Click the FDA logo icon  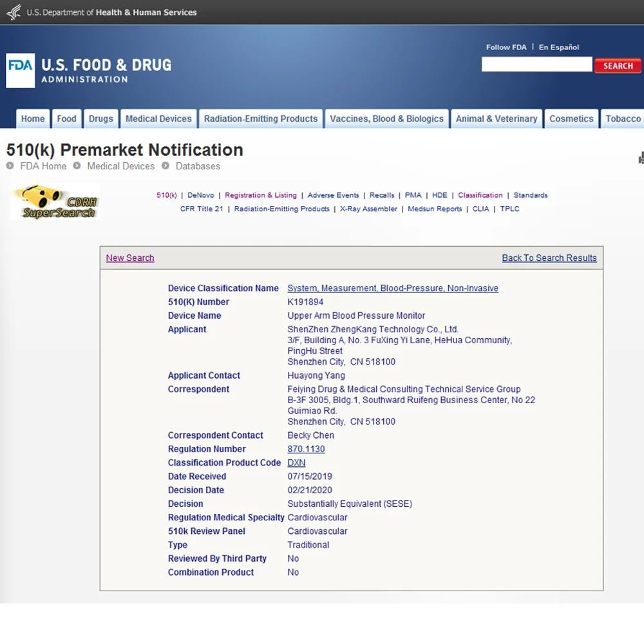click(20, 70)
